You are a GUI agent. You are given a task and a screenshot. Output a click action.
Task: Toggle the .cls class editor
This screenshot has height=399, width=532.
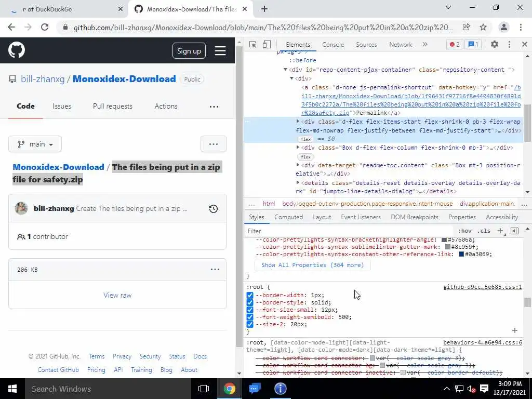pos(484,231)
